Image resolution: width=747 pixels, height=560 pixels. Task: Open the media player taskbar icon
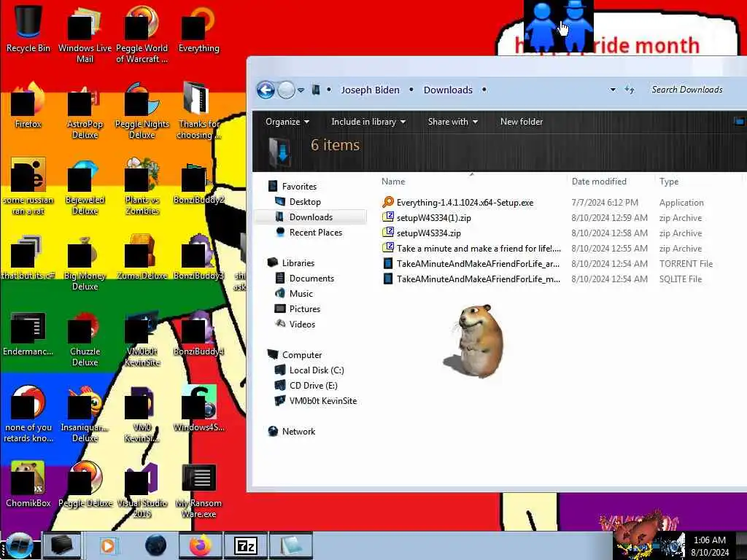(108, 545)
